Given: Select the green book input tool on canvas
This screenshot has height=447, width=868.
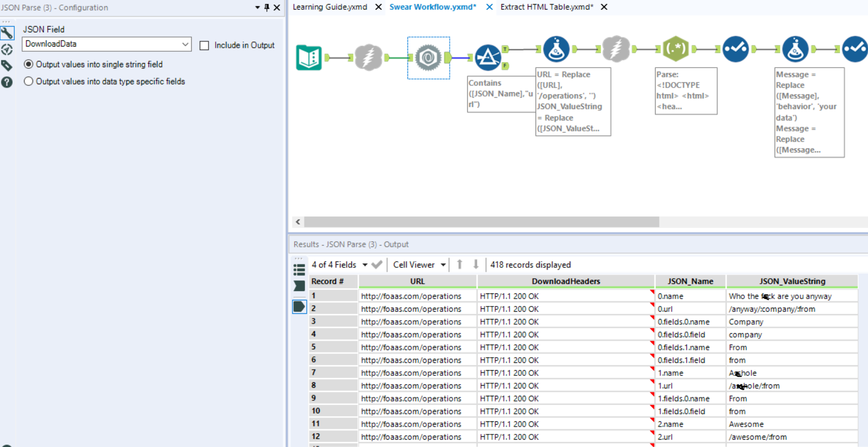Looking at the screenshot, I should click(x=309, y=57).
